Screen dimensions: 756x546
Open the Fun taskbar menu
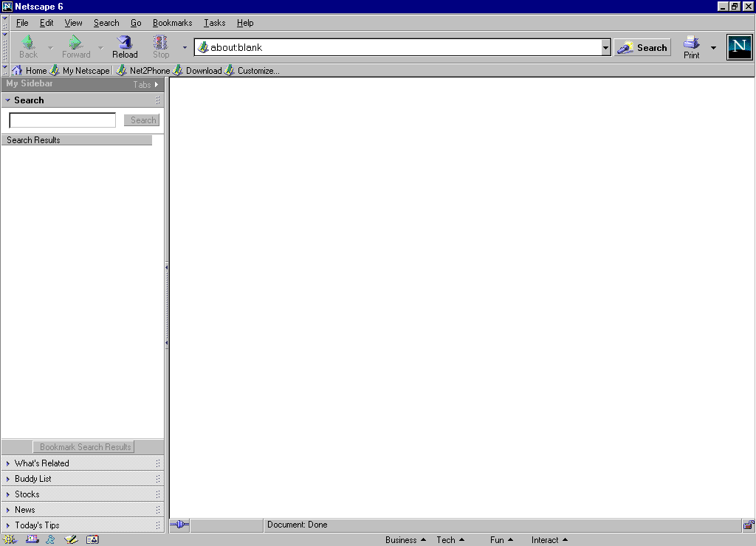[x=501, y=540]
